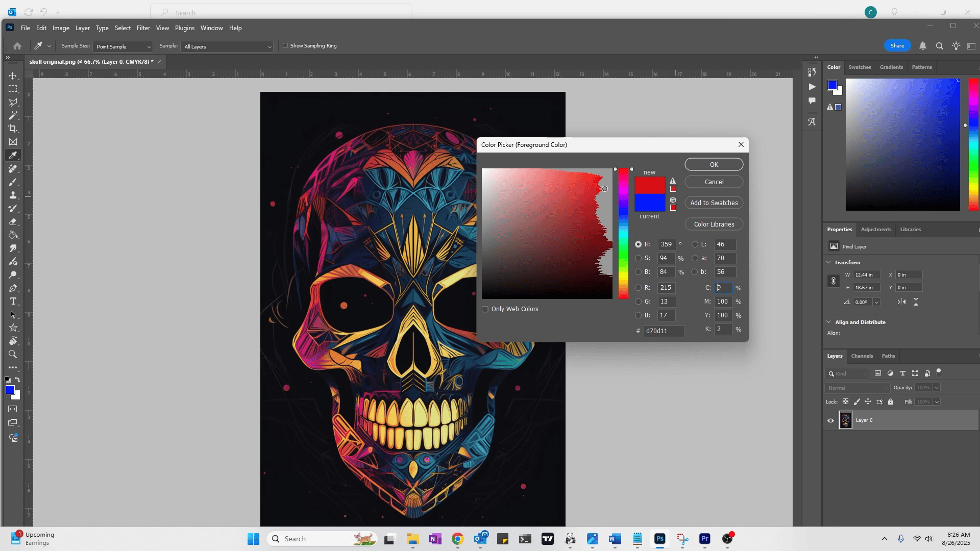Hide Layer 0 with eye icon
980x551 pixels.
pos(830,420)
